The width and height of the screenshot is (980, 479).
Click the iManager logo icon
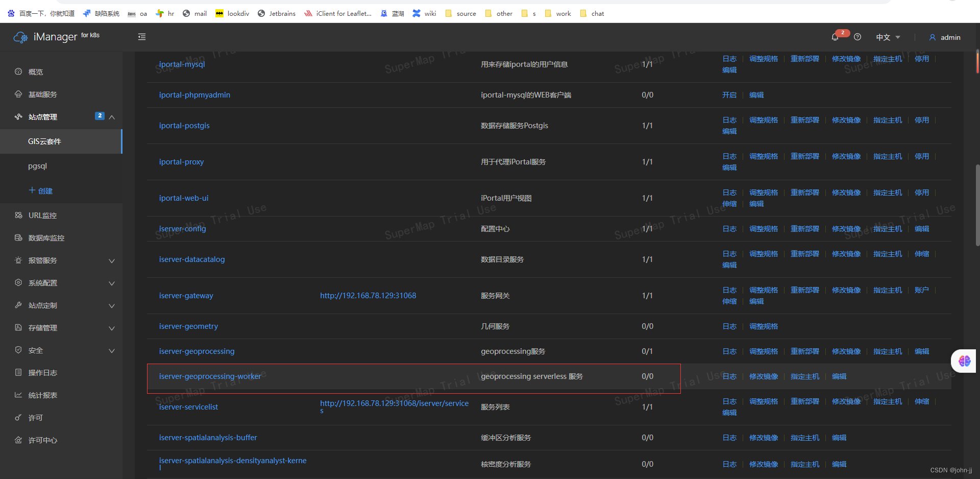click(20, 37)
